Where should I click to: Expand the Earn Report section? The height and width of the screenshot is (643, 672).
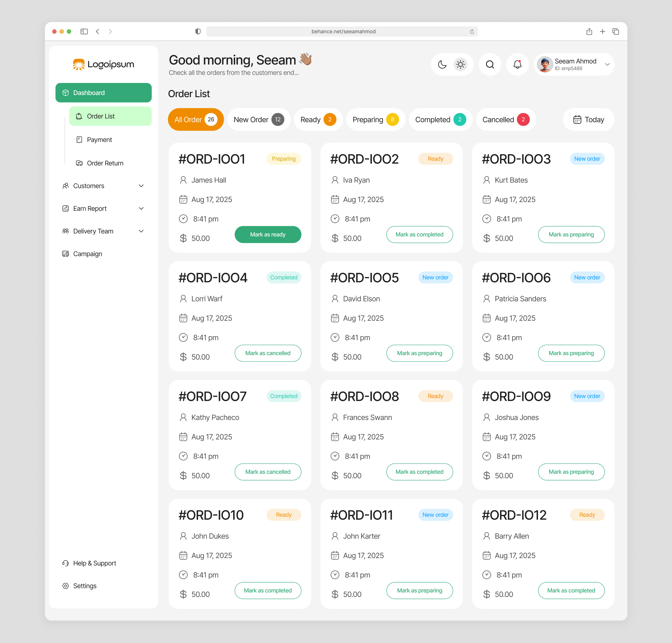90,208
